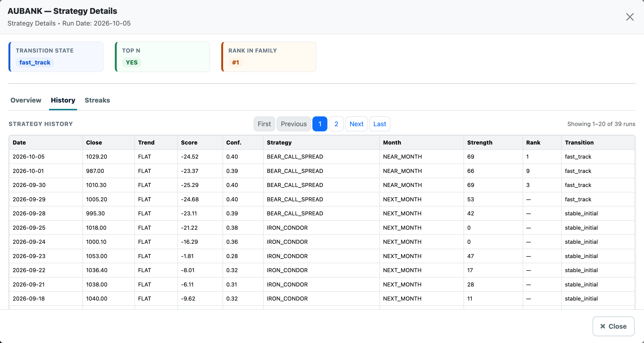Open the Streaks tab
This screenshot has width=644, height=343.
pos(97,100)
